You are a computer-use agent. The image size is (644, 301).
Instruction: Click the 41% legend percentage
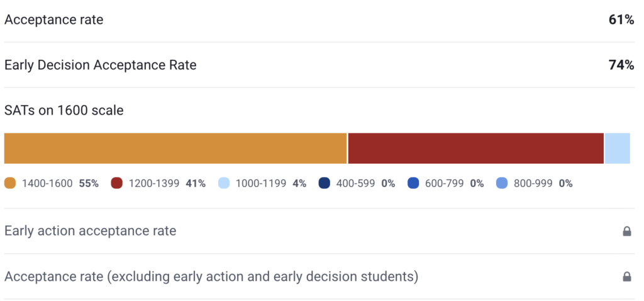196,184
